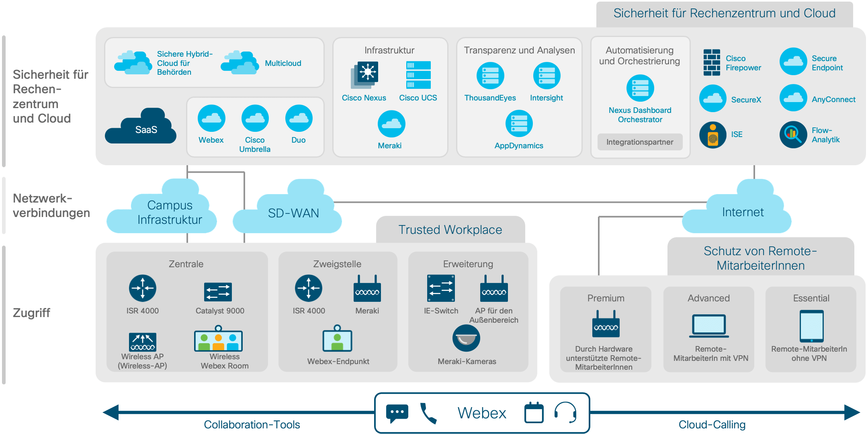Select the ISE fingerprint icon
Screen dimensions: 868x434
(x=713, y=135)
